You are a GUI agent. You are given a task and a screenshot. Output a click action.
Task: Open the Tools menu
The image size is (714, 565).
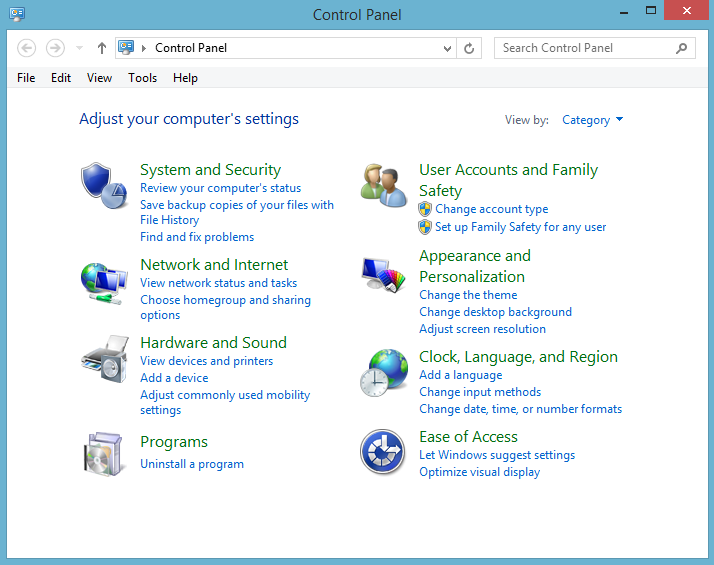point(142,78)
